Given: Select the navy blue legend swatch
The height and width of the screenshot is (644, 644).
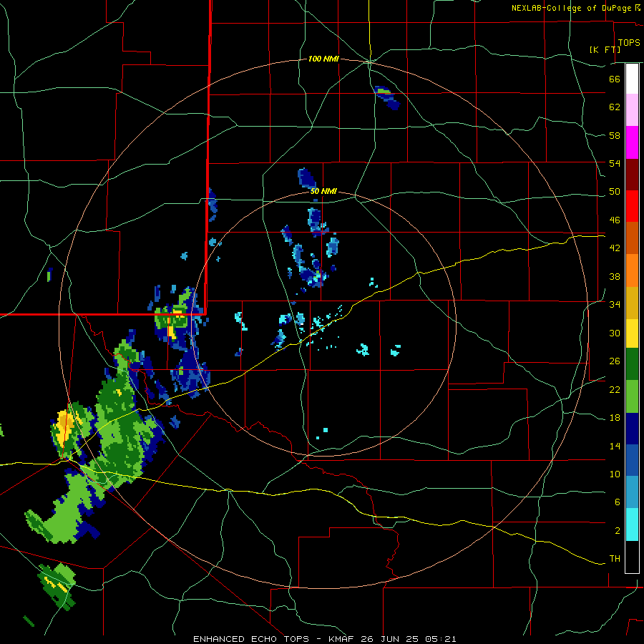Looking at the screenshot, I should coord(632,429).
